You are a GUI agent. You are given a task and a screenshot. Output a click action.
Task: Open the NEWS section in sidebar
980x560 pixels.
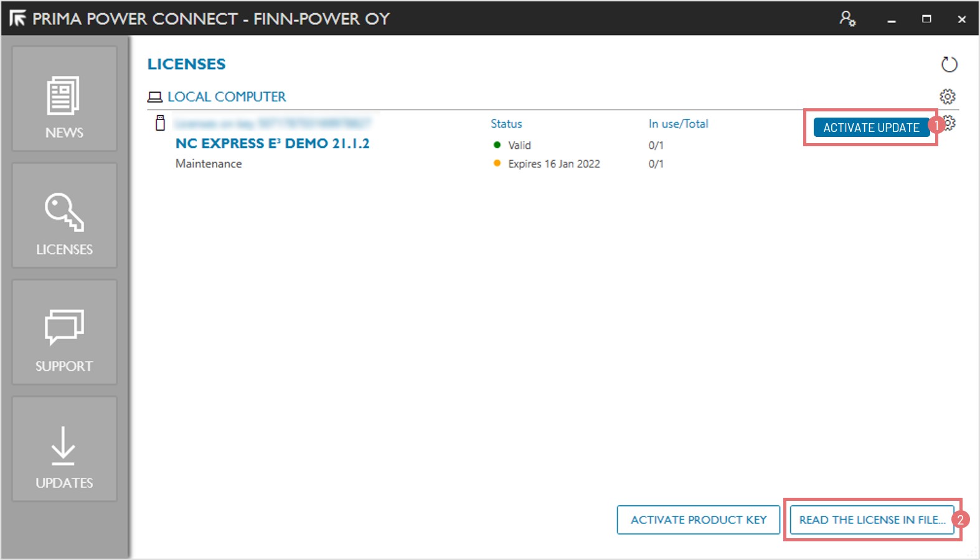64,100
